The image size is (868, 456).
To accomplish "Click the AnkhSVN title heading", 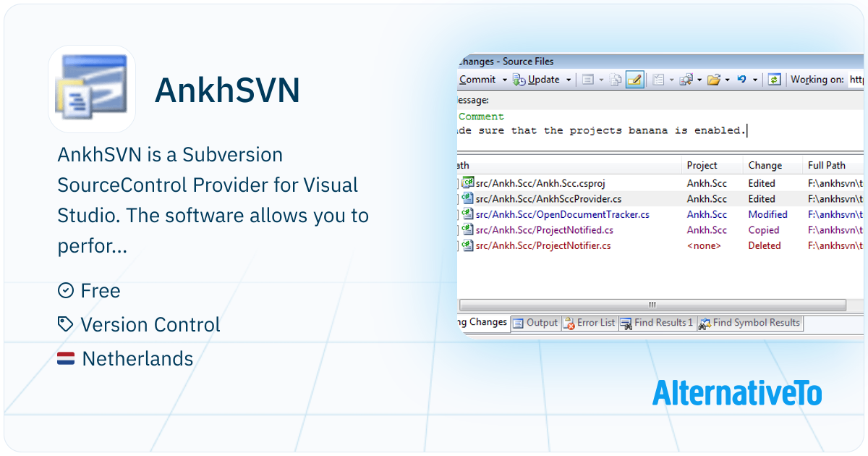I will [x=227, y=90].
